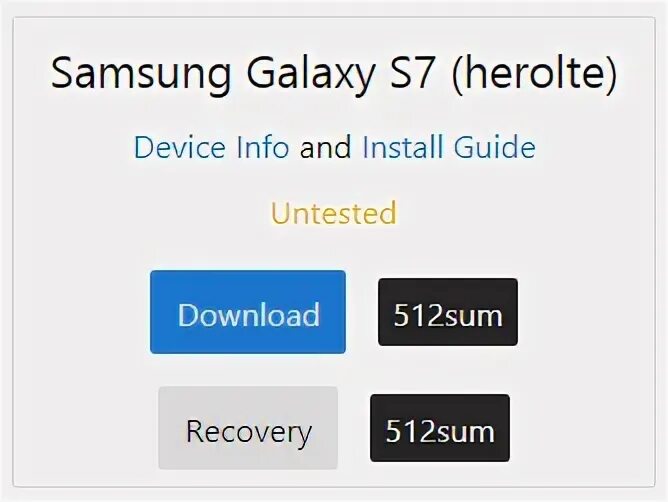The width and height of the screenshot is (668, 502).
Task: View checksum for the recovery image
Action: pos(440,428)
